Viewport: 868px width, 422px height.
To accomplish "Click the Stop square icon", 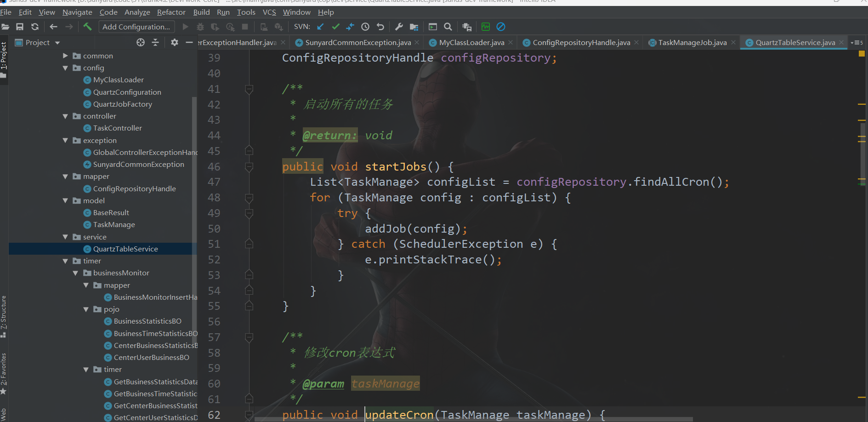I will (x=245, y=27).
